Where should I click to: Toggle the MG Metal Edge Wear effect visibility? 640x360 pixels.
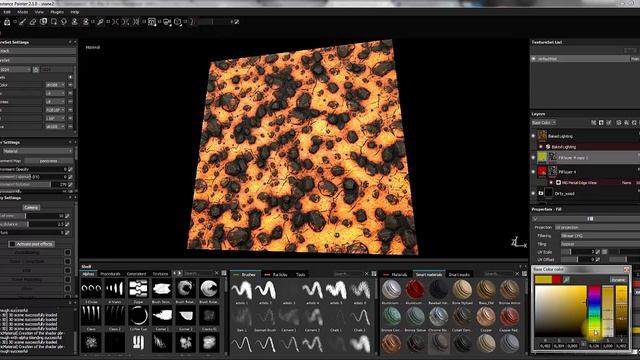pyautogui.click(x=551, y=183)
